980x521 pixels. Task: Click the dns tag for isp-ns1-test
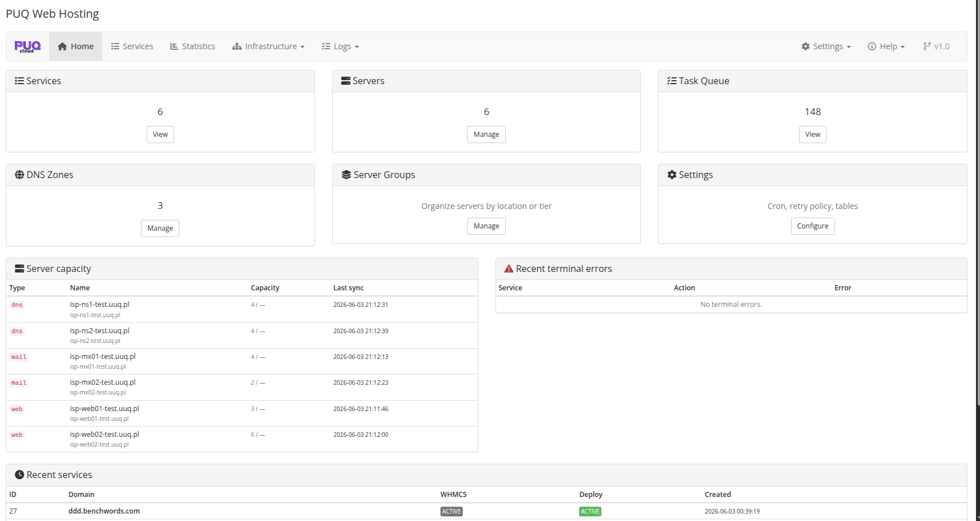coord(17,305)
